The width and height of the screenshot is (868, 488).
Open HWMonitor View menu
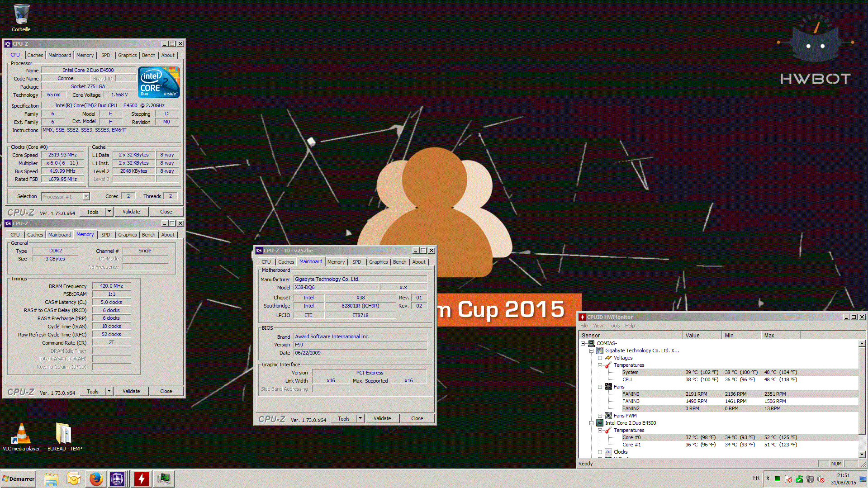[598, 326]
